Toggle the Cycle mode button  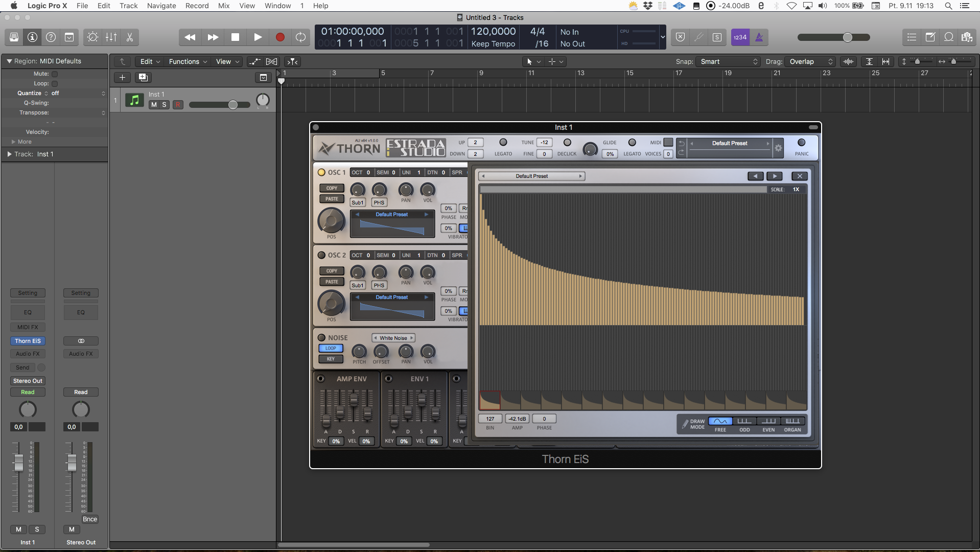300,37
